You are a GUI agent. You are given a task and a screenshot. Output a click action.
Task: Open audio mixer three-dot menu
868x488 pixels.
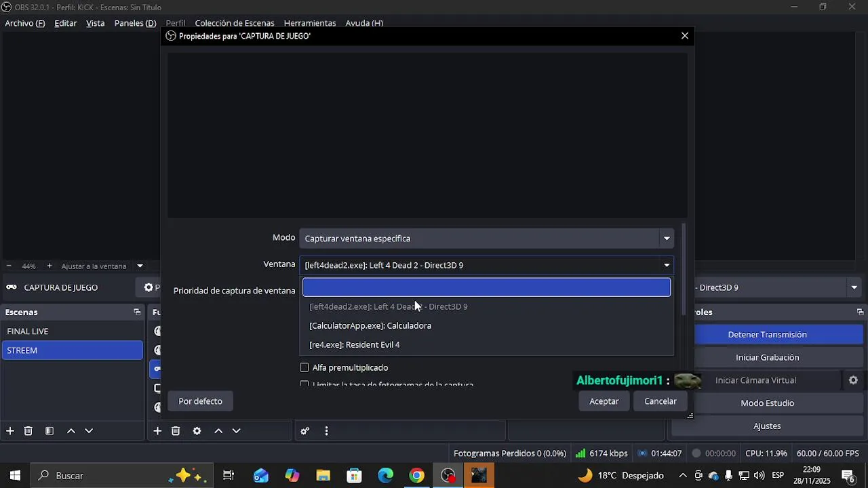point(326,431)
